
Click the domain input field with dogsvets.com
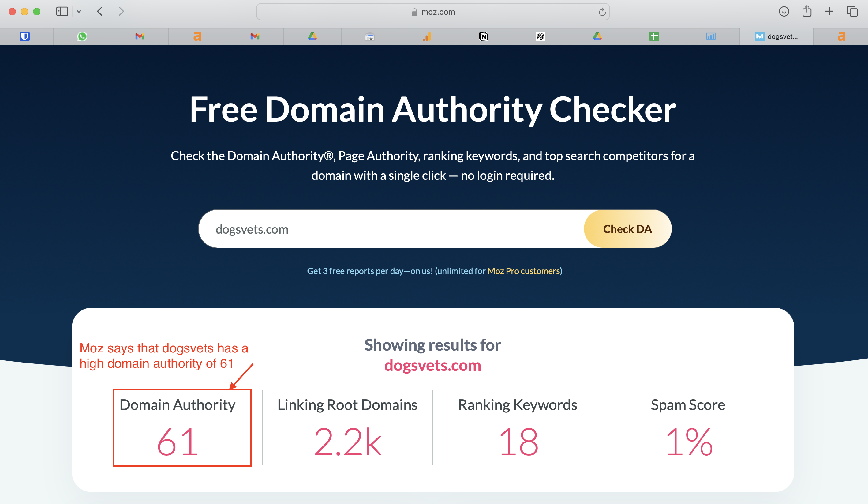(x=391, y=229)
